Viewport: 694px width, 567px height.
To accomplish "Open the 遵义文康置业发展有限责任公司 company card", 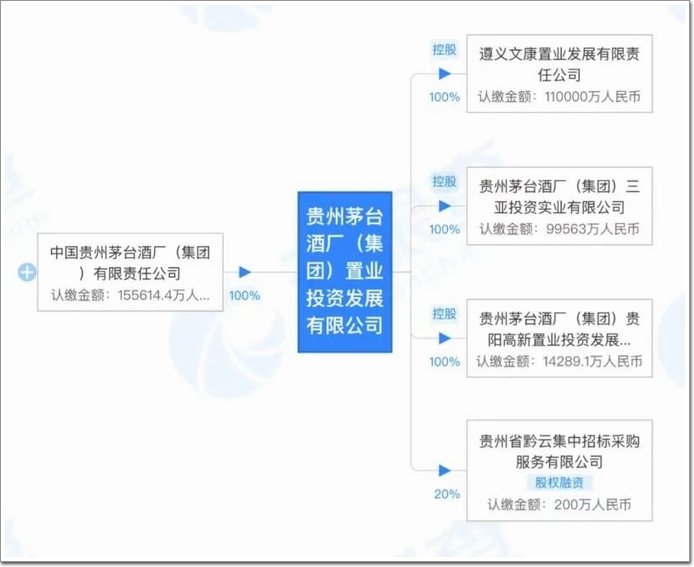I will [x=558, y=64].
